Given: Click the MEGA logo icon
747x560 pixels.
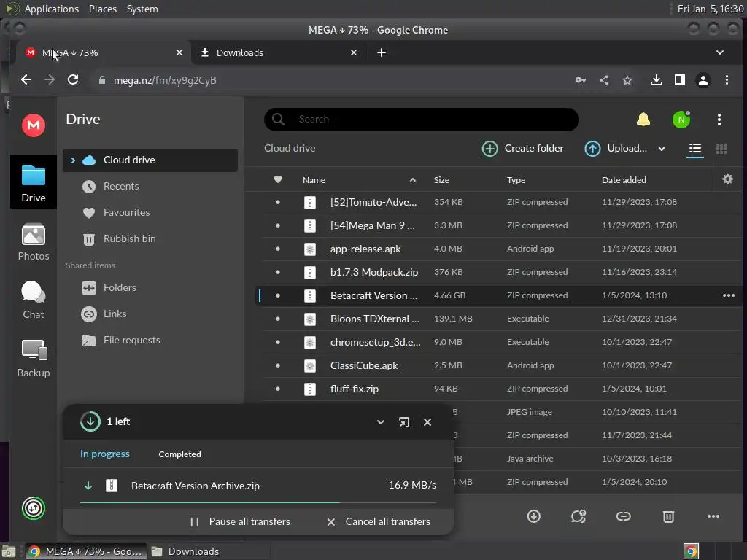Looking at the screenshot, I should click(x=34, y=125).
